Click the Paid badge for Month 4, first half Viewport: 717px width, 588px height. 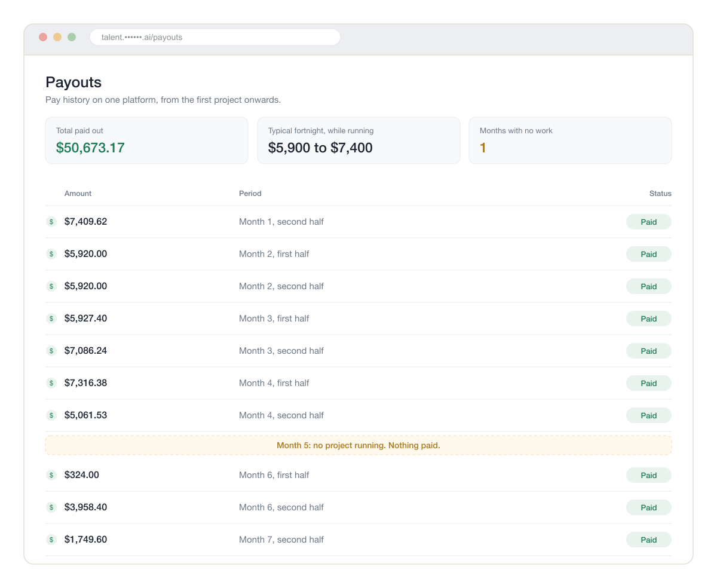pos(649,383)
